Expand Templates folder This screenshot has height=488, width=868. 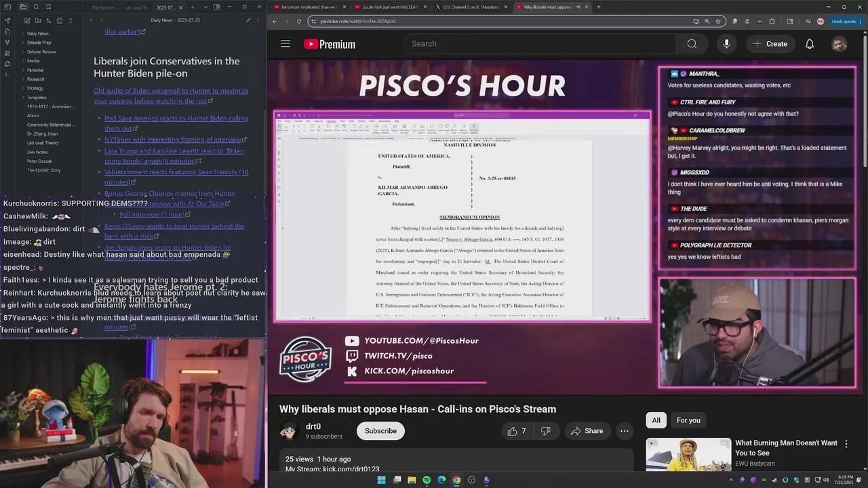[x=37, y=98]
